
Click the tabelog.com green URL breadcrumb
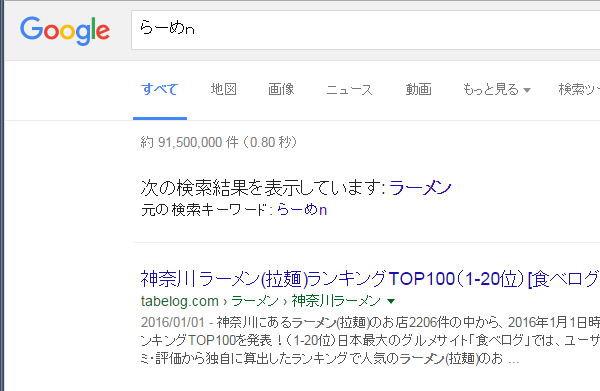(x=261, y=301)
